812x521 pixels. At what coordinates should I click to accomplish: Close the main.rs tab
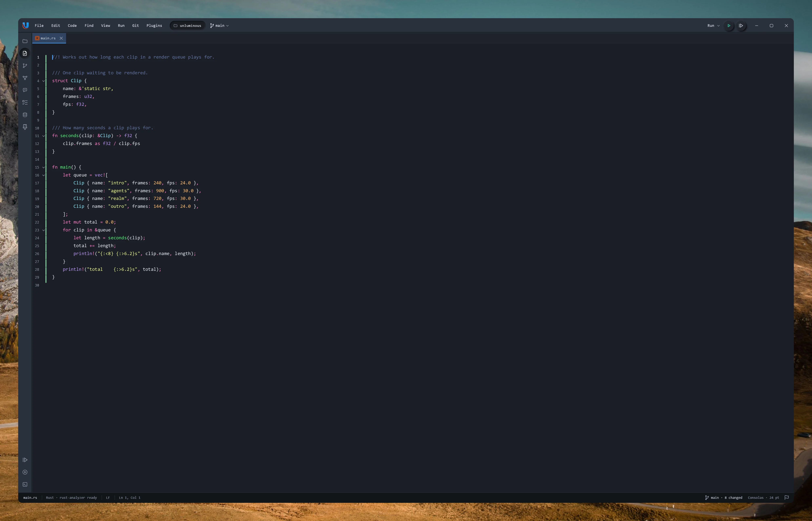click(61, 38)
